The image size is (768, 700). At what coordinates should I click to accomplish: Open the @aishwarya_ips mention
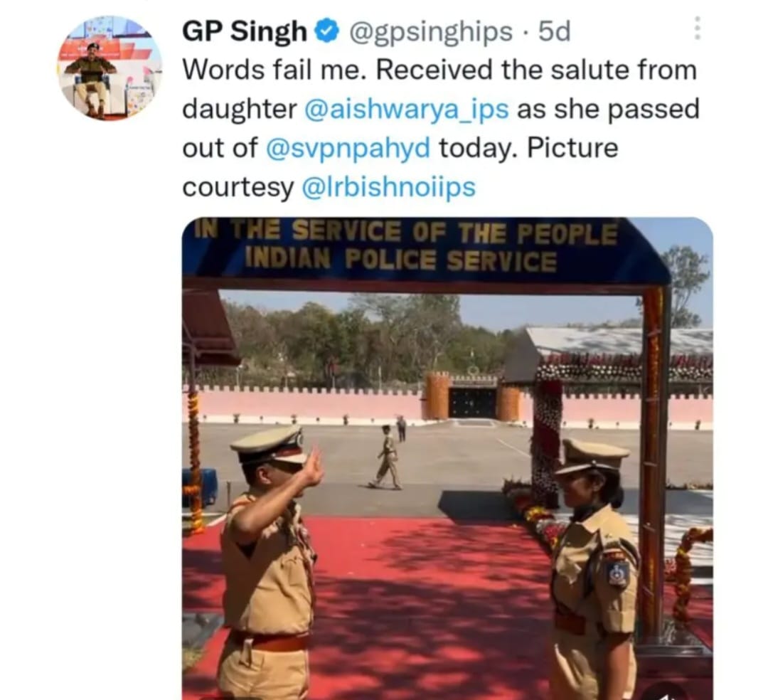(x=406, y=109)
